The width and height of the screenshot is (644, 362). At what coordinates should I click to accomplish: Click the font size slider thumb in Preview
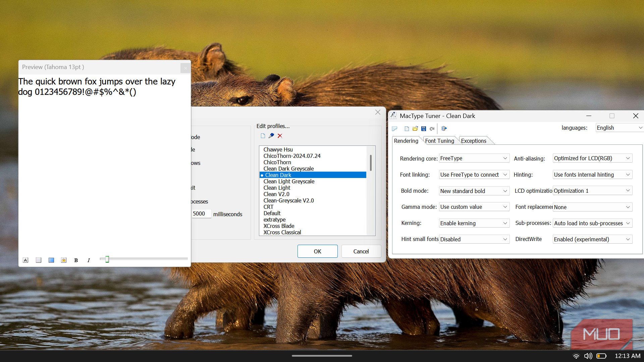click(x=107, y=259)
